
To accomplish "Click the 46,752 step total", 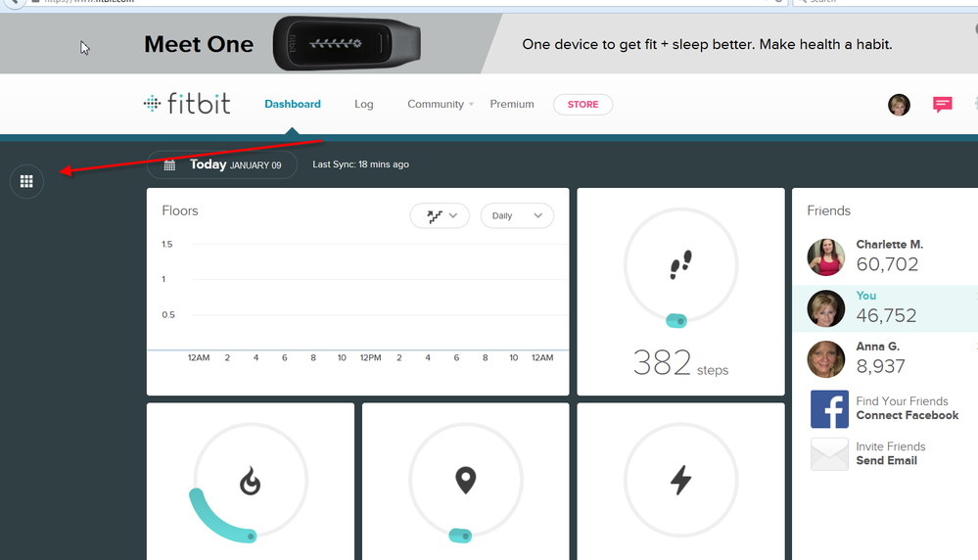I will (x=886, y=315).
